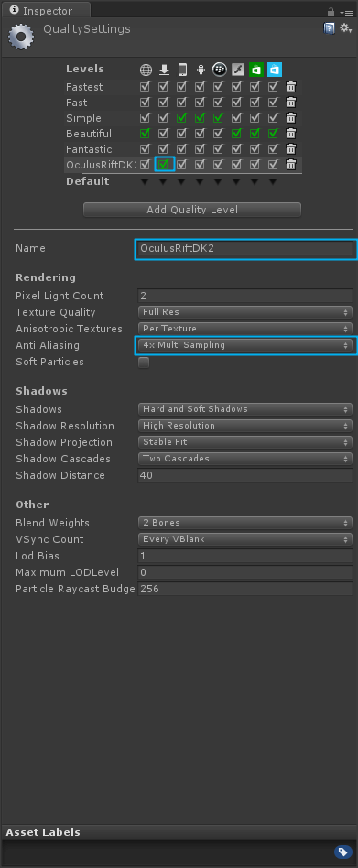This screenshot has height=868, width=358.
Task: Open the VSync Count dropdown
Action: click(x=245, y=539)
